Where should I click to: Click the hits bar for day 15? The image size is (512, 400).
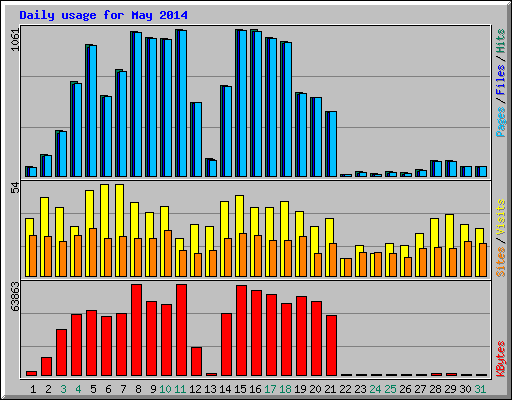pyautogui.click(x=241, y=103)
